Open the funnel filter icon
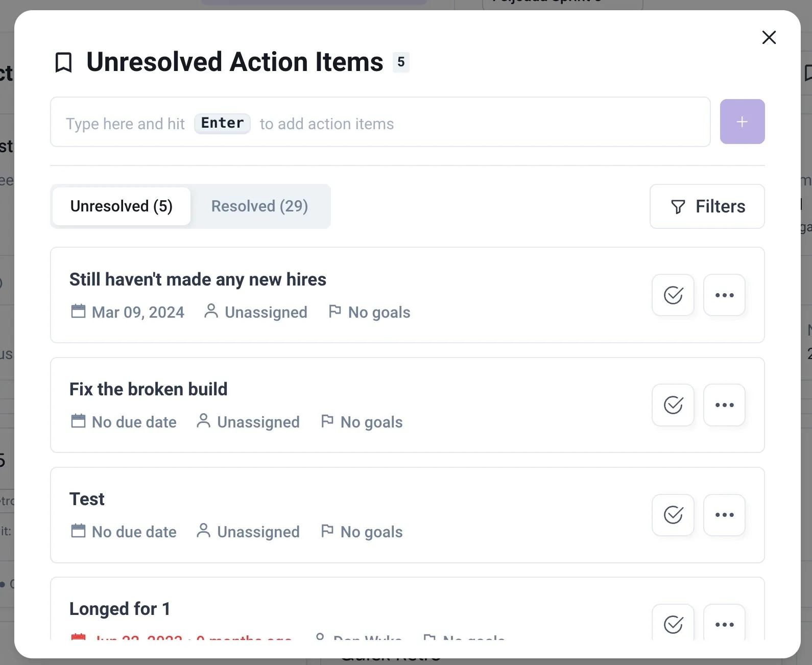This screenshot has height=665, width=812. (678, 207)
